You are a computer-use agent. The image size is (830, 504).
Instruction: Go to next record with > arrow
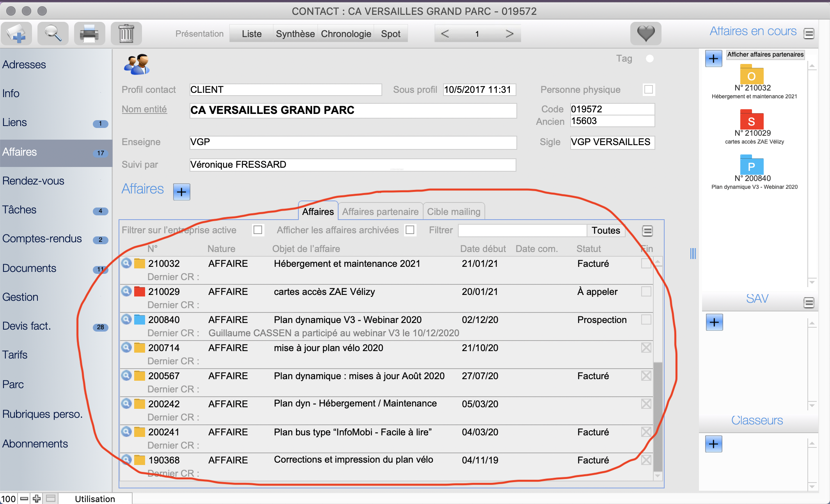509,34
